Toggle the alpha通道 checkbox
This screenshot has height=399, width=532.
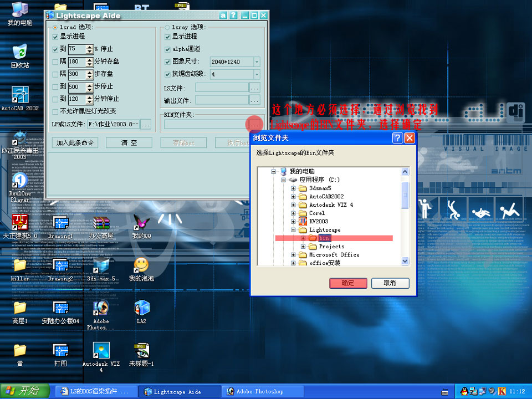point(167,49)
